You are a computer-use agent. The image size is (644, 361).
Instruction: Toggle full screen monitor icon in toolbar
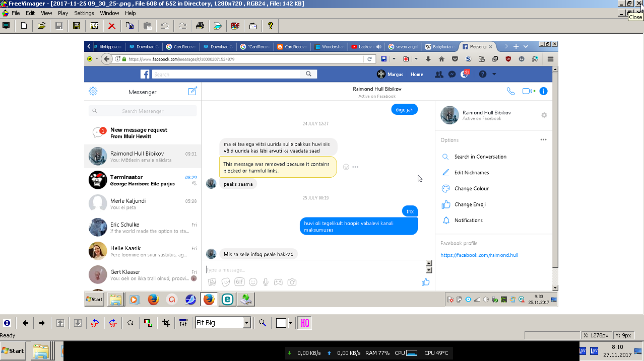coord(7,25)
